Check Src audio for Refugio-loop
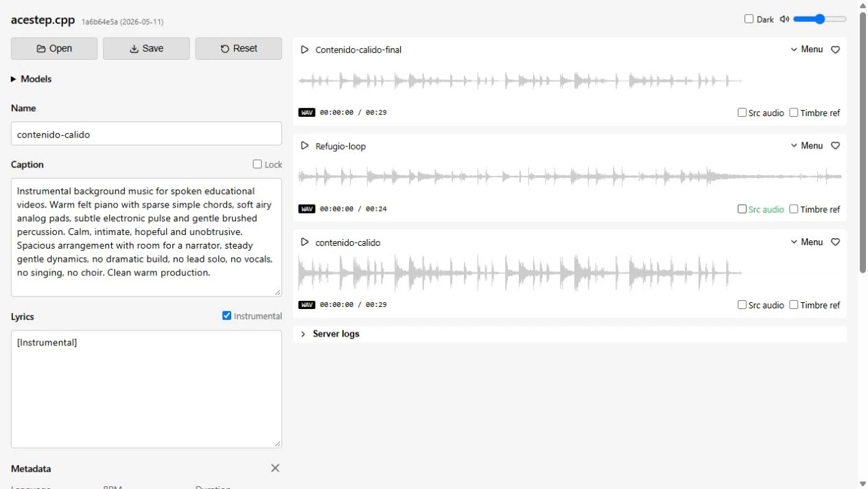Viewport: 868px width, 489px height. tap(742, 209)
